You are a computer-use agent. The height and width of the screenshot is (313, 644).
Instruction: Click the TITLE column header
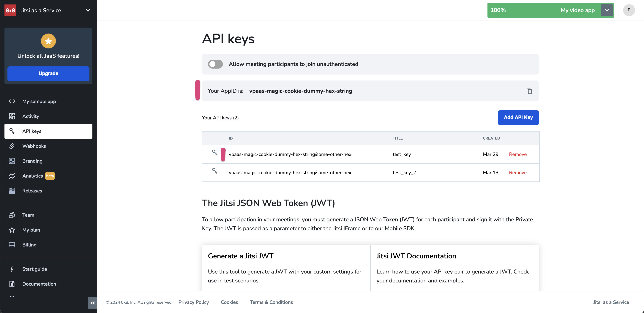pyautogui.click(x=397, y=138)
